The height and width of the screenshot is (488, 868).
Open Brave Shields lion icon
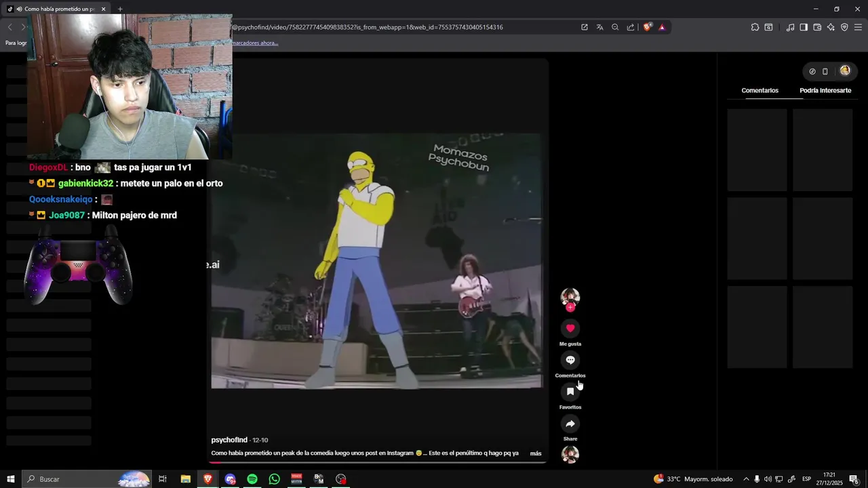[x=648, y=27]
